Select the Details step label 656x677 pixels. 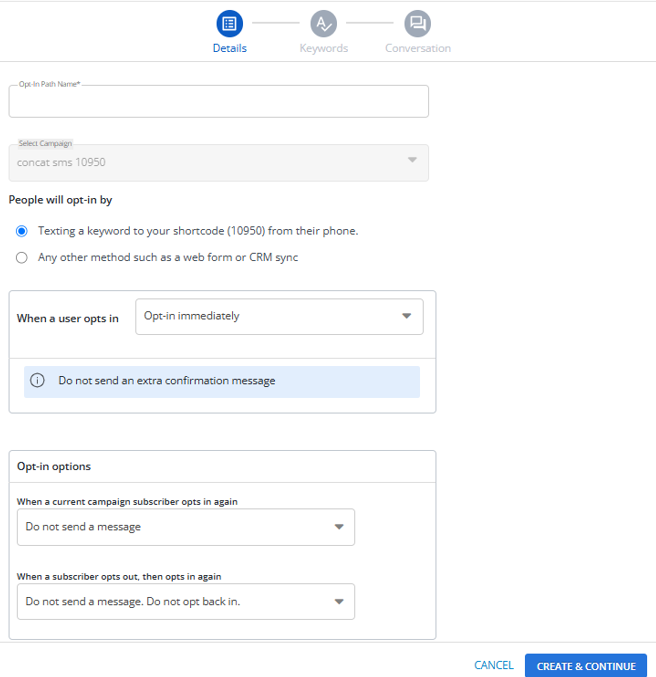point(230,48)
